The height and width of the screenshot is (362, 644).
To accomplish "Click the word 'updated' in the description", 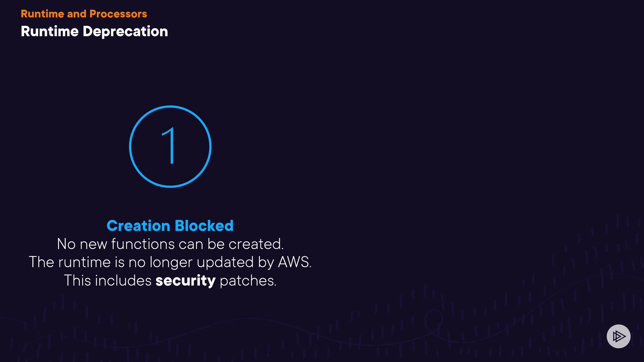I will [225, 262].
